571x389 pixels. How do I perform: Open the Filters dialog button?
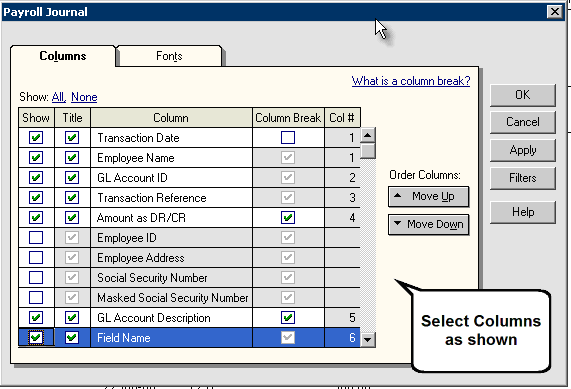(523, 178)
